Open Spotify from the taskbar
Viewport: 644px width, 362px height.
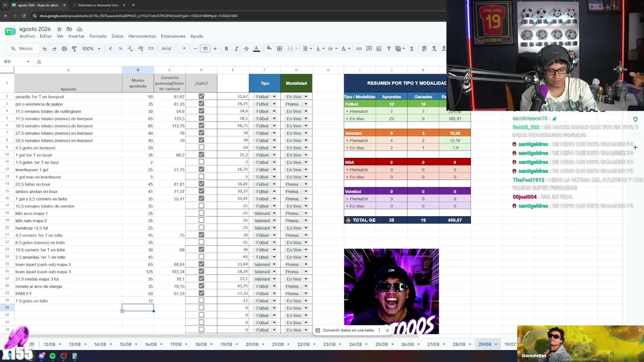(x=52, y=356)
